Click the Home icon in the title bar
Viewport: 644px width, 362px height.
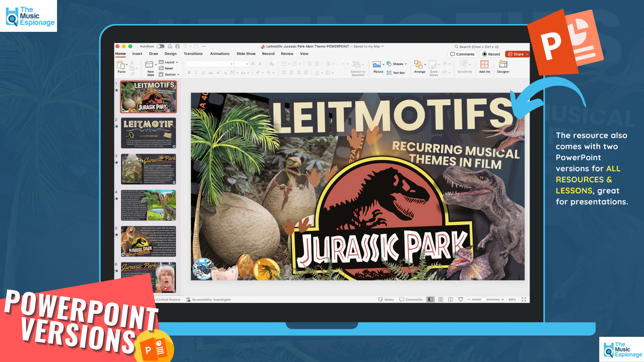170,46
